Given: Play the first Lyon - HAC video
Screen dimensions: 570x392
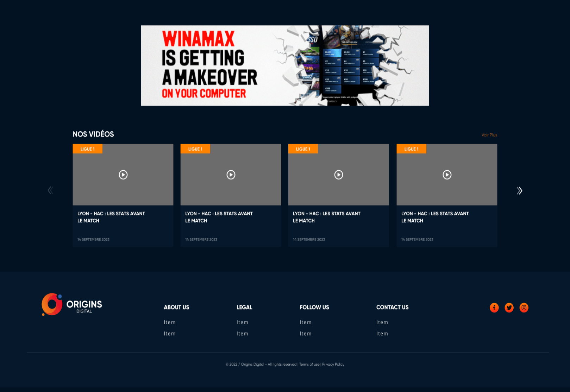Looking at the screenshot, I should 123,175.
